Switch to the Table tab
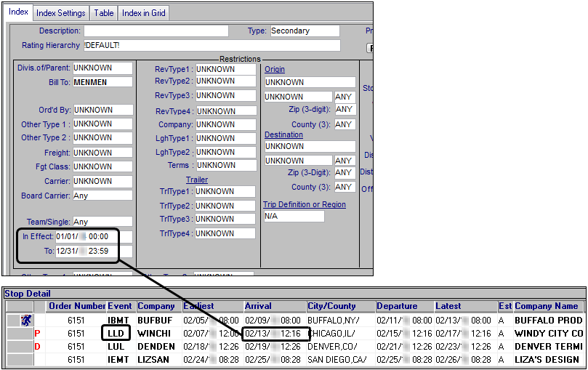This screenshot has width=588, height=370. 104,13
